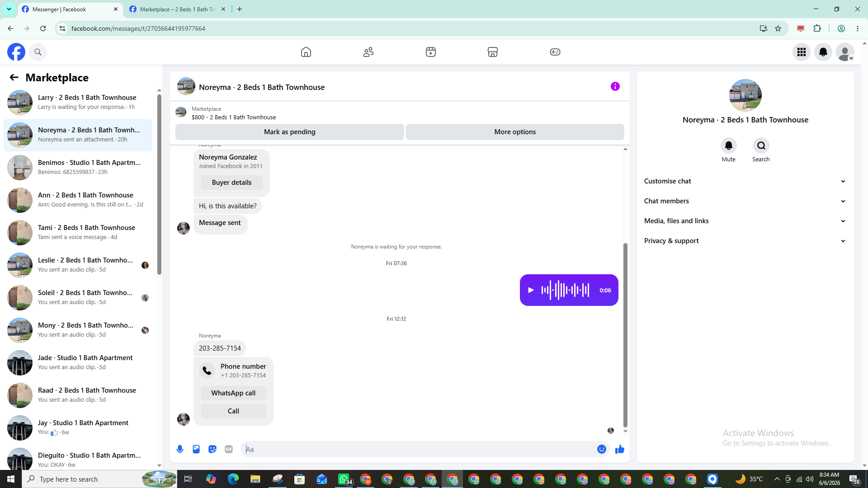Open Chrome three-dot menu
The height and width of the screenshot is (488, 868).
858,28
